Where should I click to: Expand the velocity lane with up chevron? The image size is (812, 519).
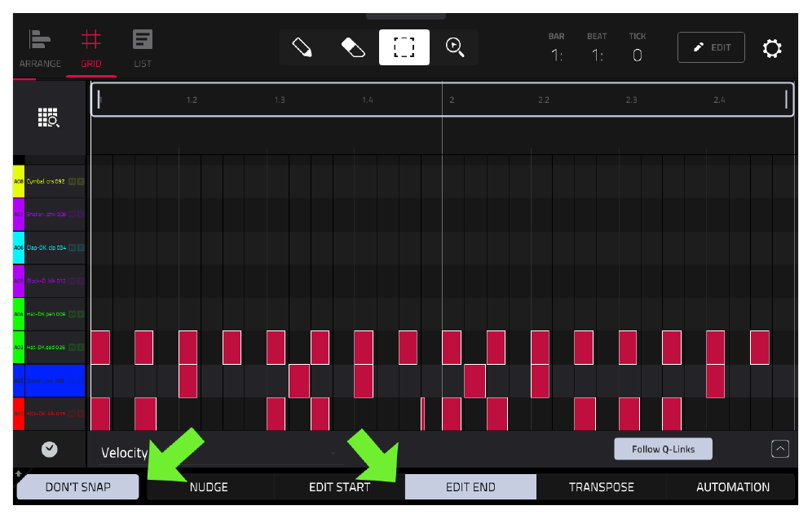(x=780, y=449)
